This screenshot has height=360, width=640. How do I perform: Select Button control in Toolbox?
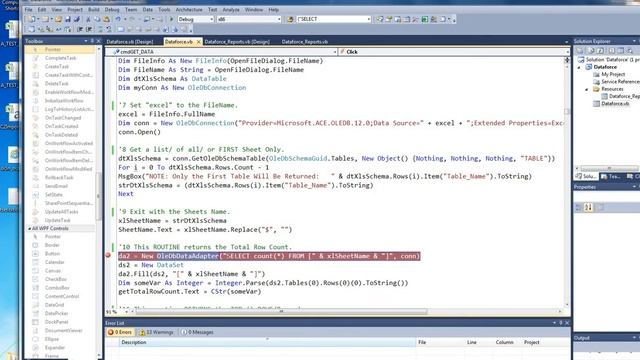[x=52, y=254]
